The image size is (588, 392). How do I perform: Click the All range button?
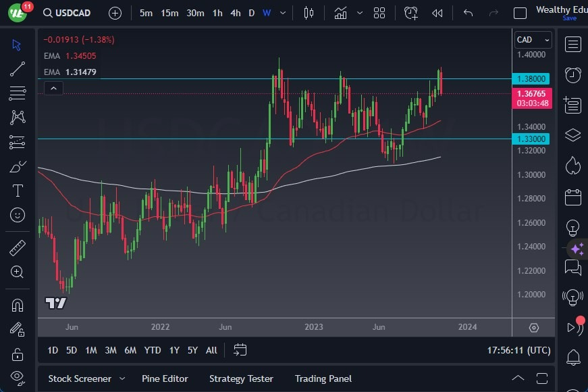click(211, 350)
